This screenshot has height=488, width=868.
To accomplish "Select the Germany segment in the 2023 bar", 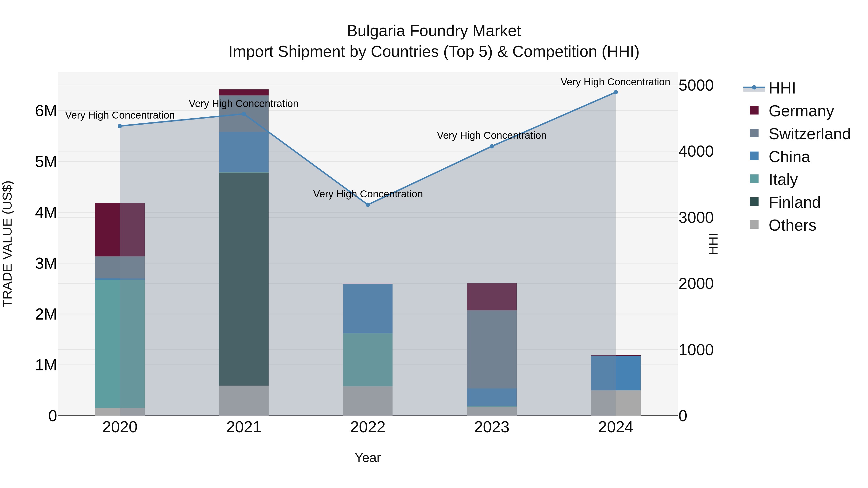I will [492, 297].
